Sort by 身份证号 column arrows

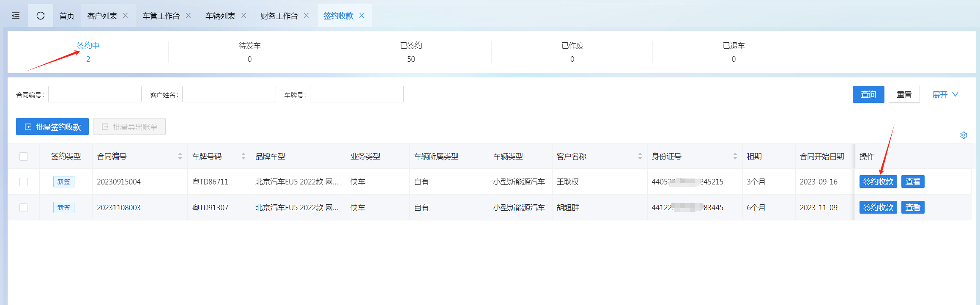[735, 157]
